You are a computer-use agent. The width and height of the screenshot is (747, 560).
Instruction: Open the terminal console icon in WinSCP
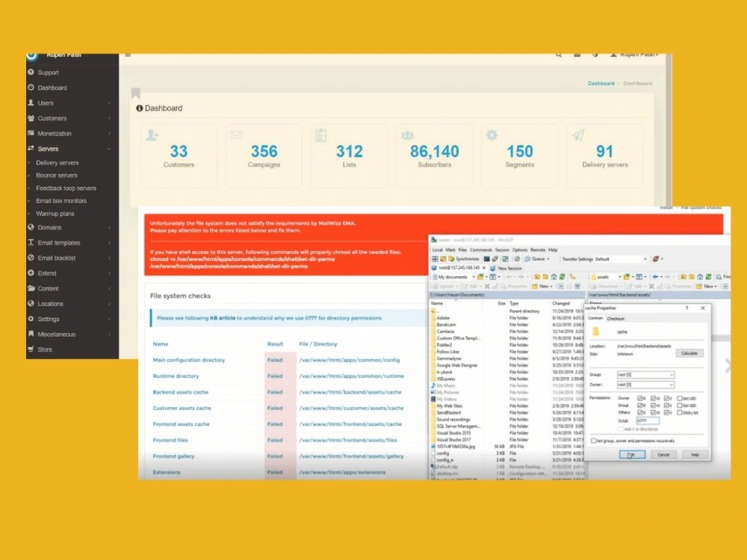tap(486, 258)
